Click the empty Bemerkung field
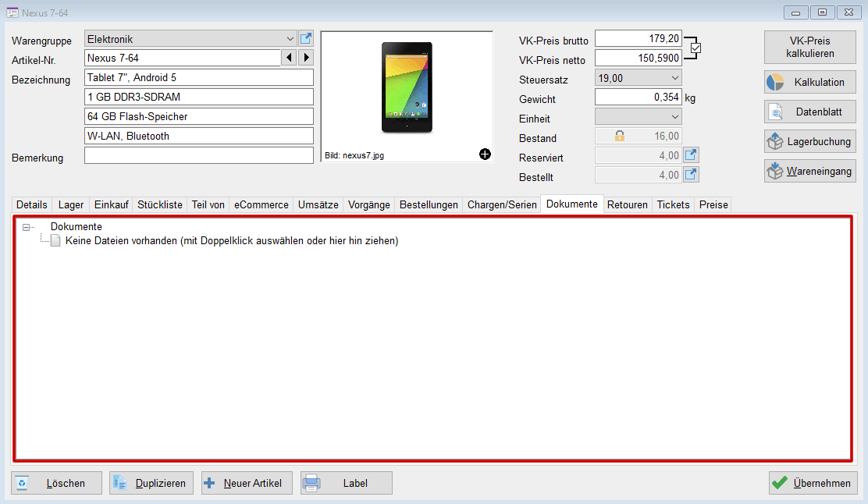The image size is (868, 504). click(199, 155)
